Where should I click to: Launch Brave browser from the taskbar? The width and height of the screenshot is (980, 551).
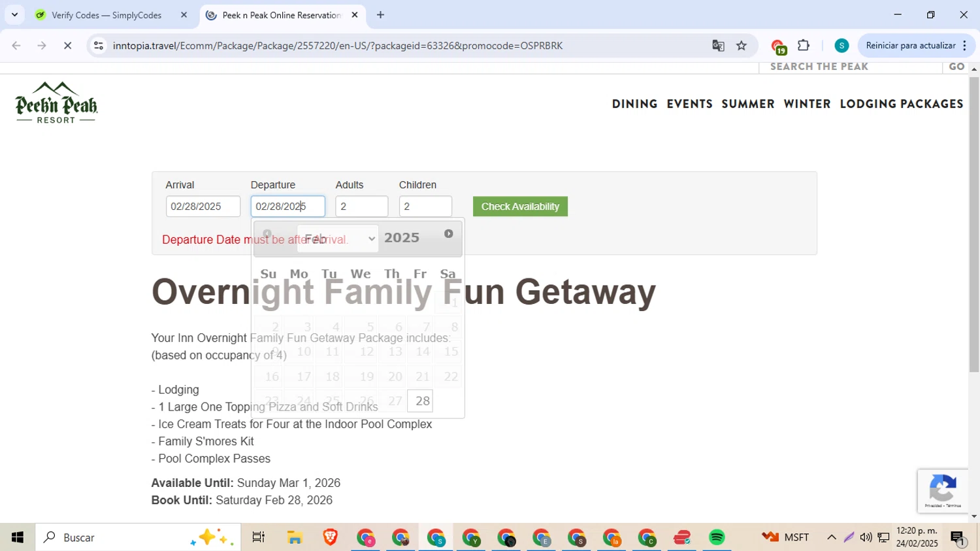point(330,537)
